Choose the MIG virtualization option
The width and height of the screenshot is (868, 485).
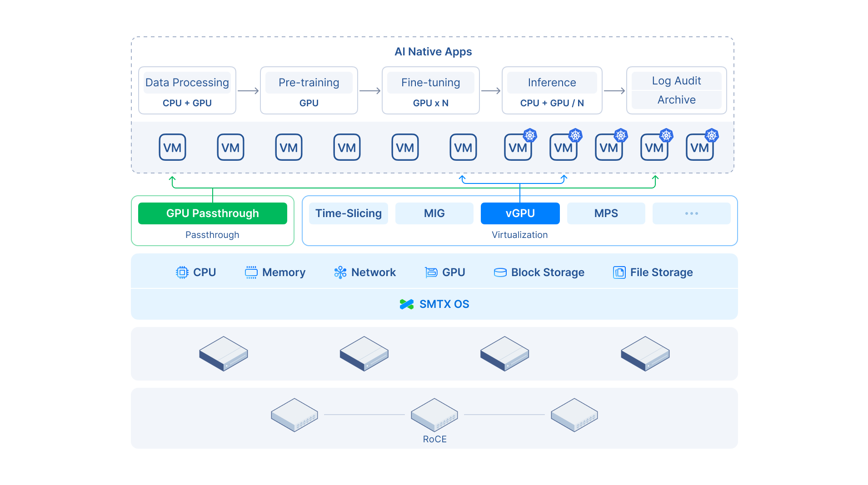coord(434,213)
